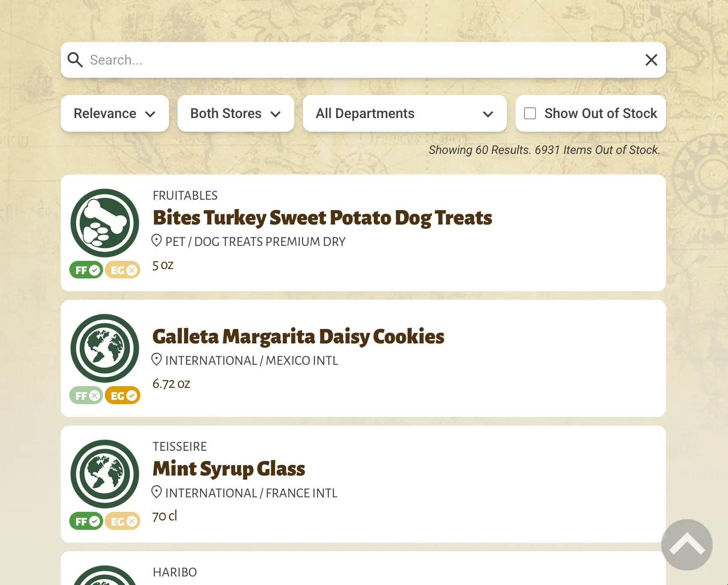
Task: Click the dog bone pet department icon
Action: [x=105, y=223]
